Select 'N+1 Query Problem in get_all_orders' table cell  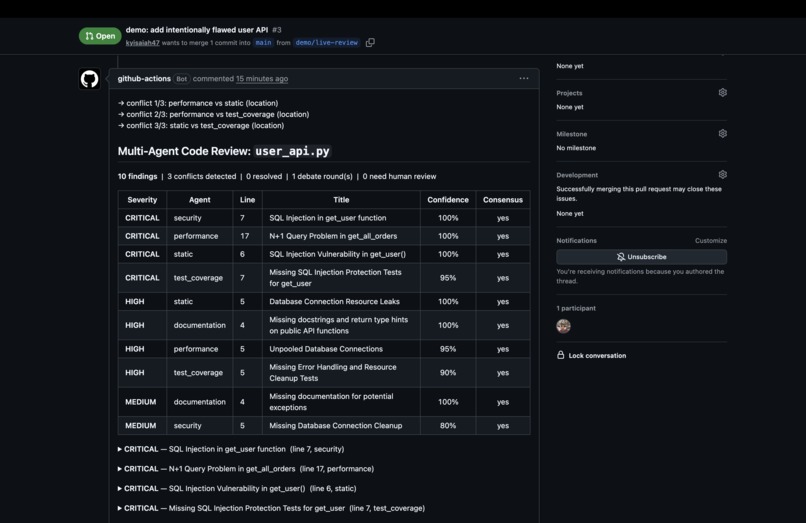pyautogui.click(x=341, y=236)
